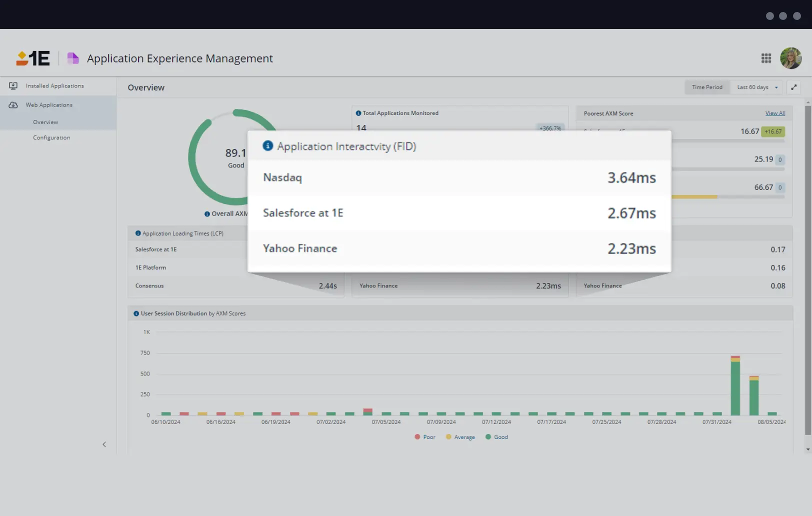Click the info icon beside User Session Distribution
Screen dimensions: 812x516
[135, 313]
